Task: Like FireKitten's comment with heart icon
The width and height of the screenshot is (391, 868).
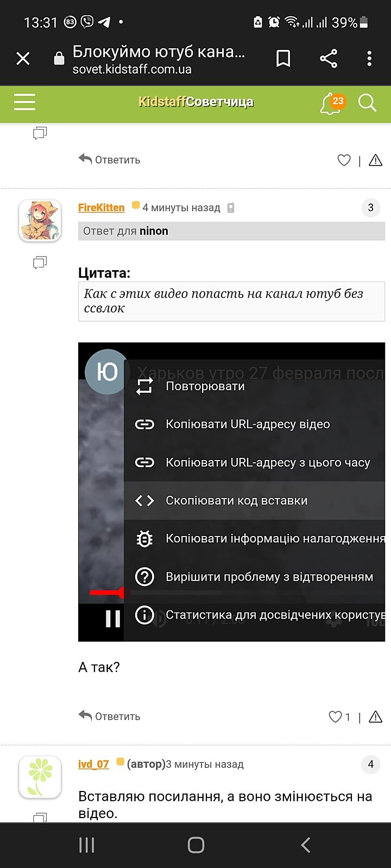Action: (x=336, y=717)
